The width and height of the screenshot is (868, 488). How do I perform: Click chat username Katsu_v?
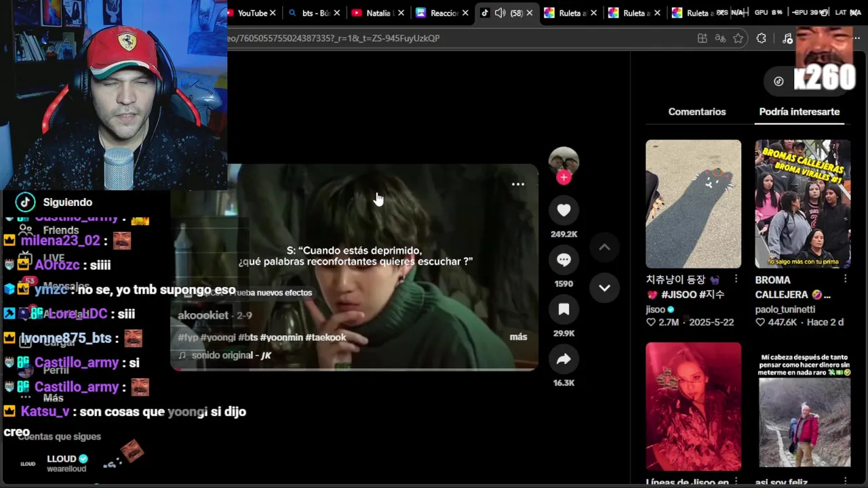(45, 411)
